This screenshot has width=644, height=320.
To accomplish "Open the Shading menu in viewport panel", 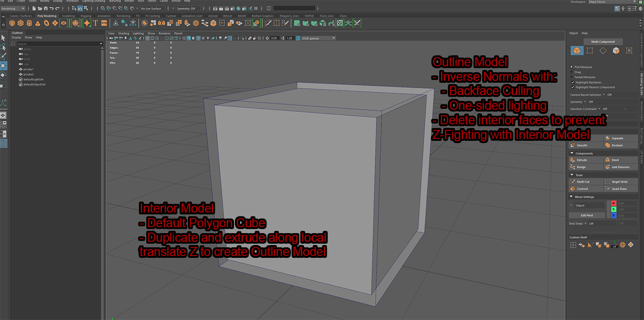I will coord(123,33).
